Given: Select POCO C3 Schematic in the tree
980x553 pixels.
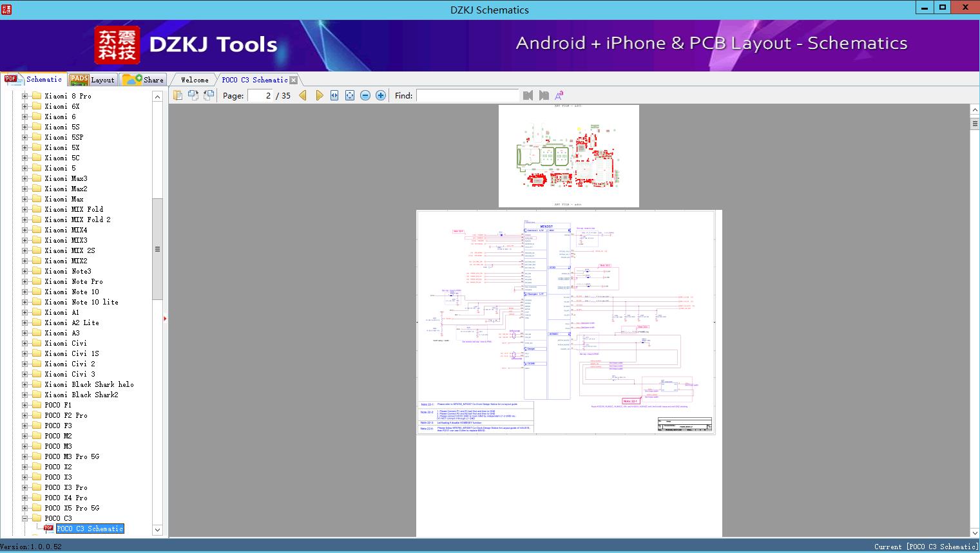Looking at the screenshot, I should (90, 529).
